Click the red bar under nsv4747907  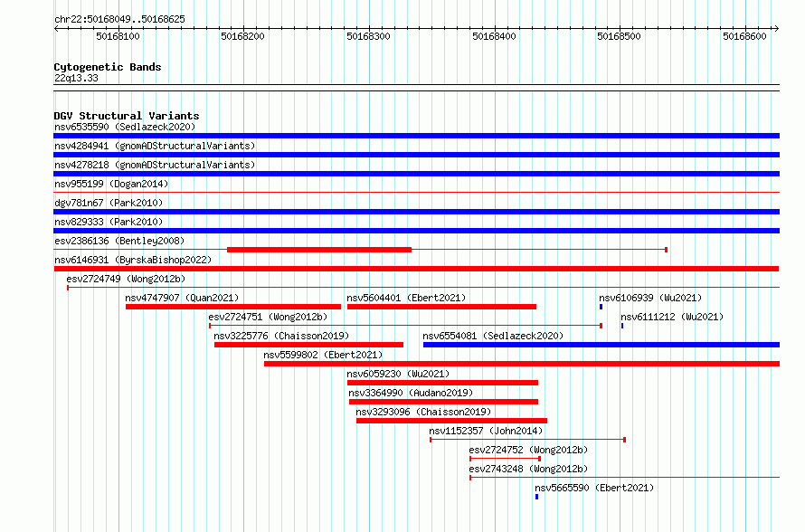click(233, 307)
